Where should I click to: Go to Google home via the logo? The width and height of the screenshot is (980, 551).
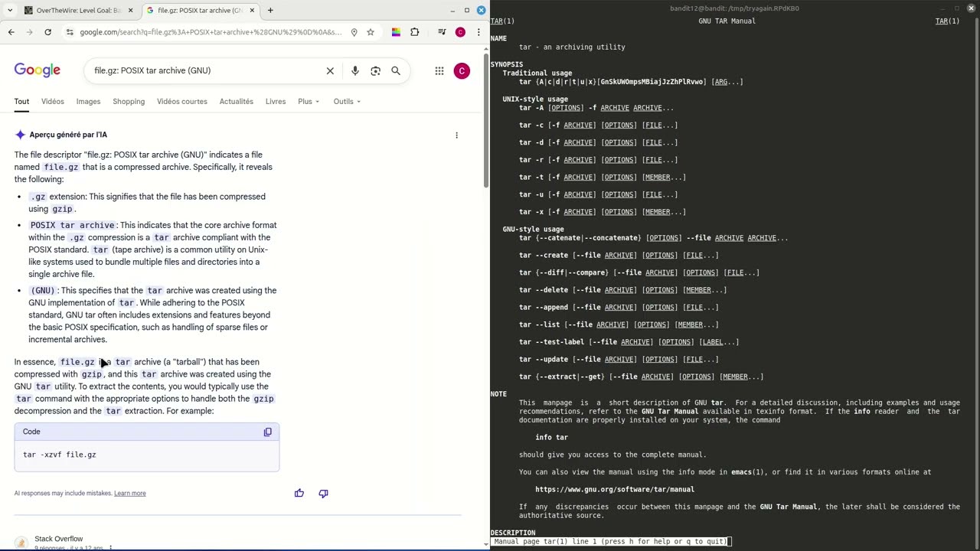[37, 70]
